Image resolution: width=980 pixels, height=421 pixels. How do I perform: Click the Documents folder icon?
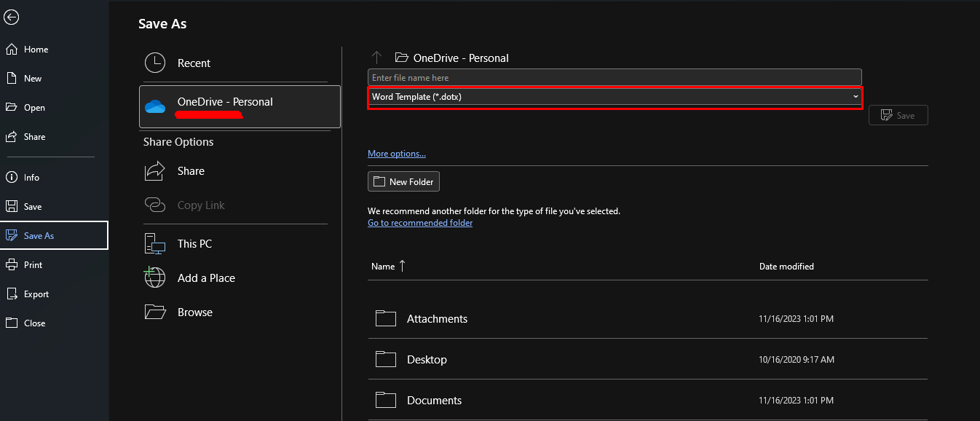[x=386, y=400]
